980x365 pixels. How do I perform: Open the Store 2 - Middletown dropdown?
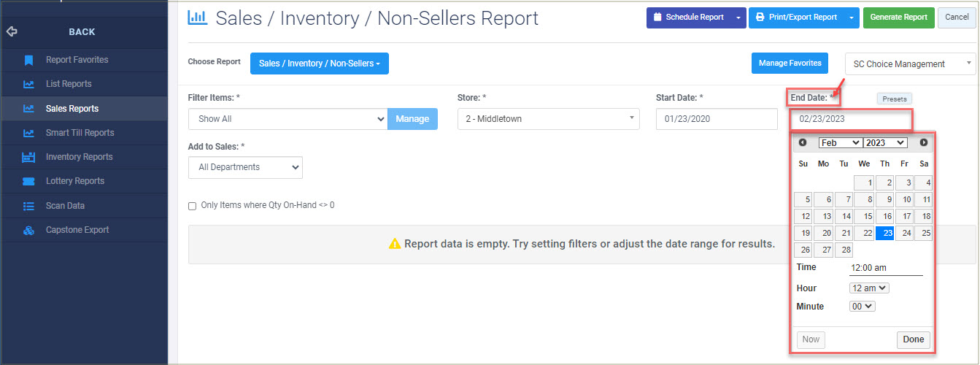coord(549,118)
